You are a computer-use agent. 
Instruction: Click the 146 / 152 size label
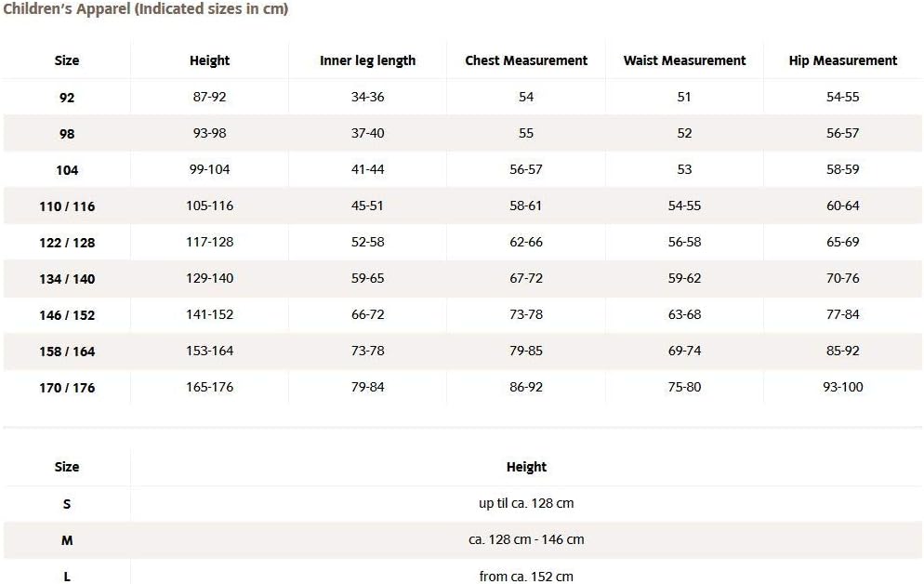[67, 315]
